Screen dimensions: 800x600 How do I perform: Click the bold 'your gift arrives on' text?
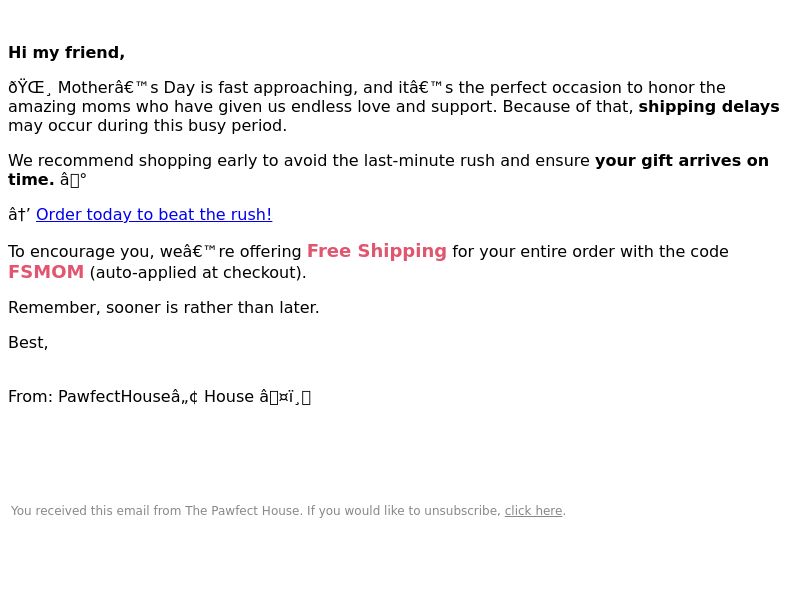click(x=682, y=161)
